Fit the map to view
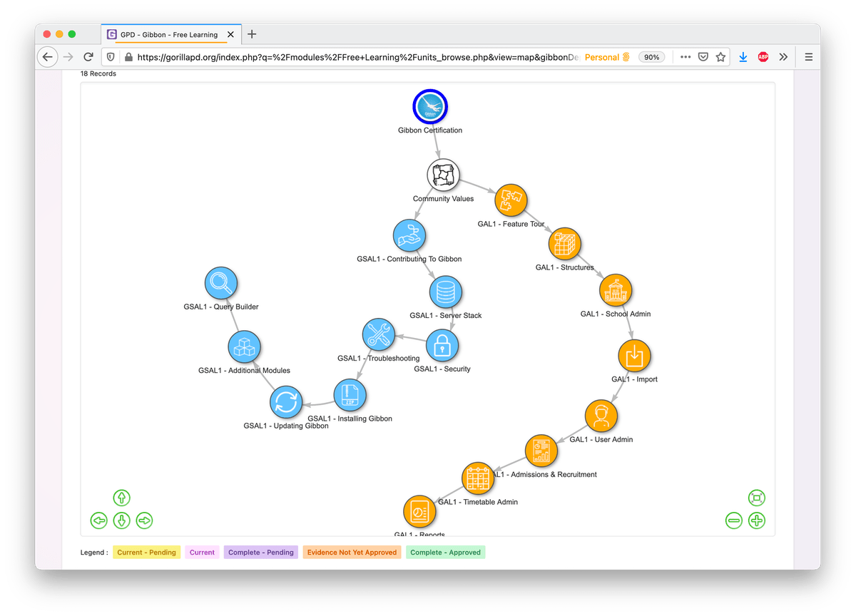The image size is (856, 616). (x=757, y=498)
